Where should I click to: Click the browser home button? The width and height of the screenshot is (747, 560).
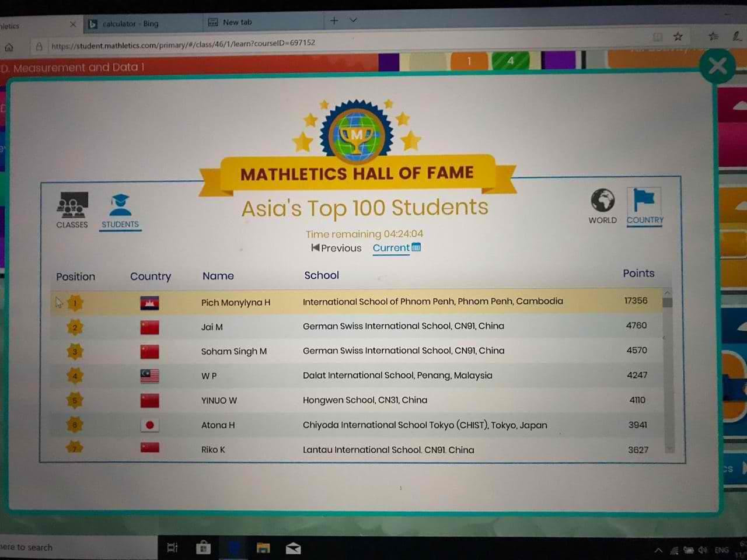(9, 47)
